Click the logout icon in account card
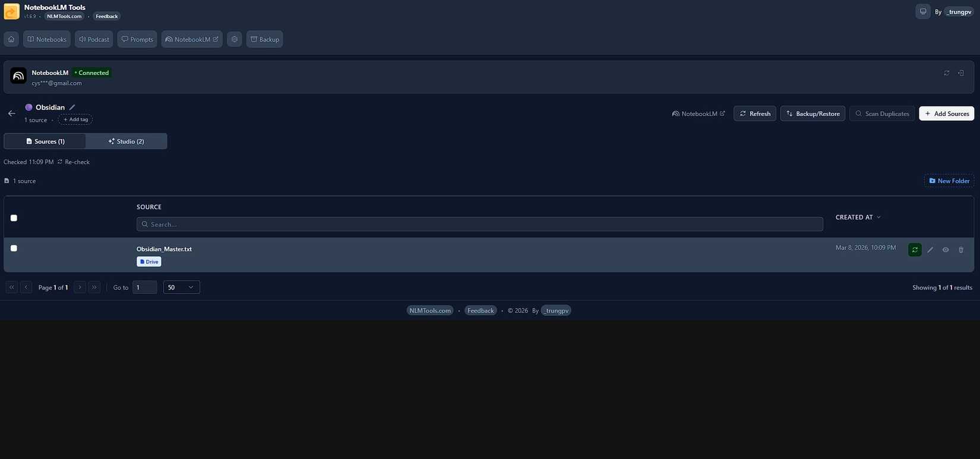 961,73
